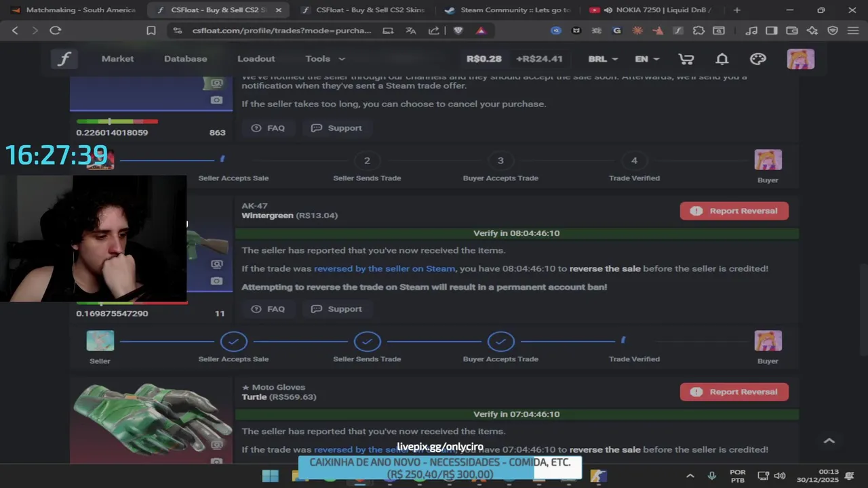This screenshot has height=488, width=868.
Task: Show hidden tray icons chevron
Action: click(690, 476)
